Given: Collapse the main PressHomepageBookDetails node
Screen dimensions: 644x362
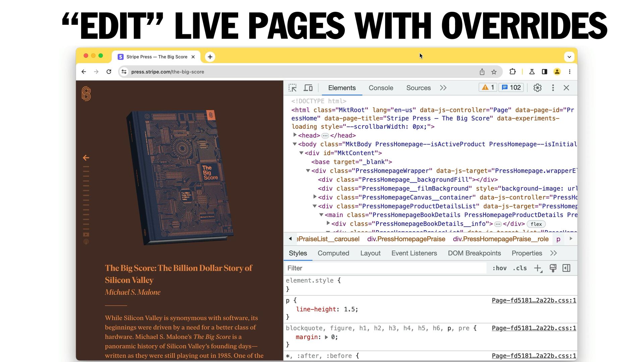Looking at the screenshot, I should (x=321, y=215).
